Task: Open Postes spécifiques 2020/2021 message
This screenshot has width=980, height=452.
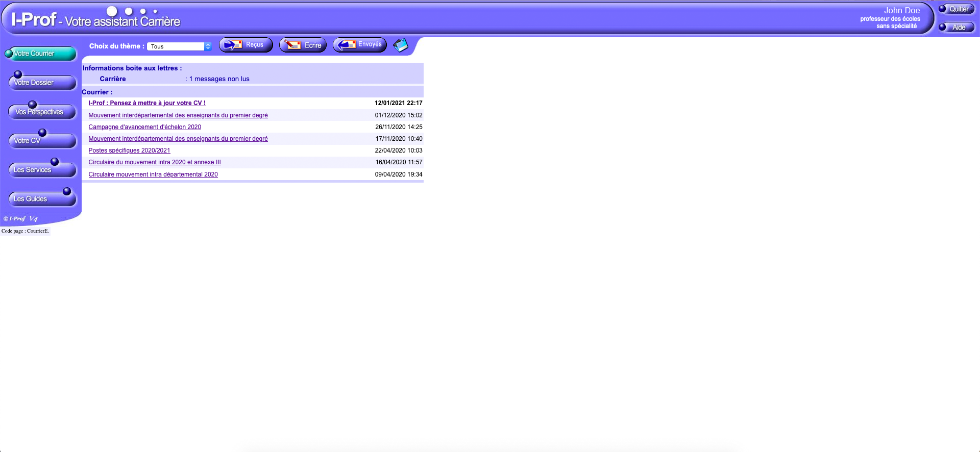Action: click(129, 150)
